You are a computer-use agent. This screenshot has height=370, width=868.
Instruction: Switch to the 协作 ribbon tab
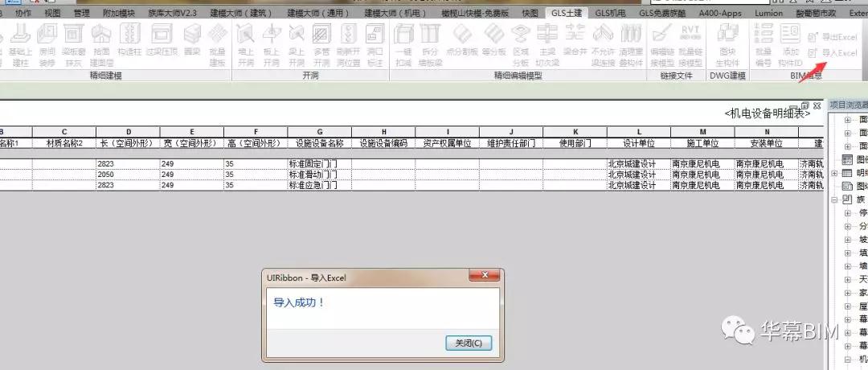click(23, 13)
